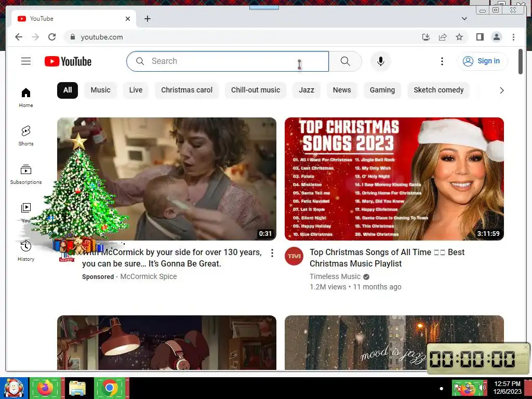Select the Live filter chip
The width and height of the screenshot is (532, 399).
[x=136, y=90]
